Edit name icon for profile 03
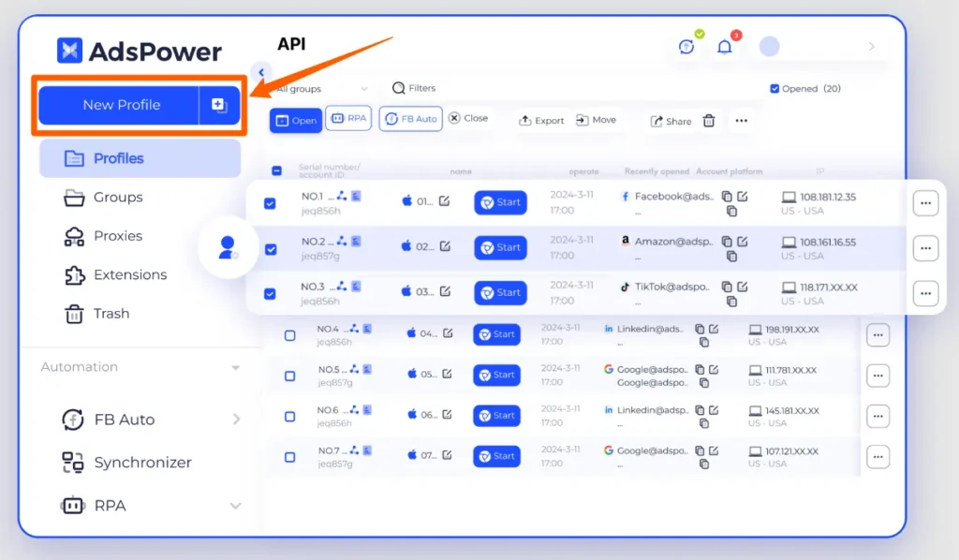The image size is (959, 560). click(445, 291)
